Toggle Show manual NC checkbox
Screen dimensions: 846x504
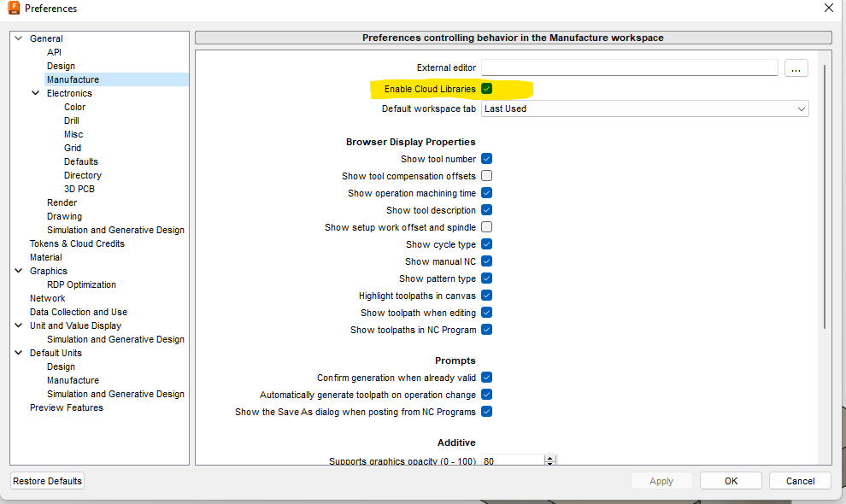click(487, 261)
